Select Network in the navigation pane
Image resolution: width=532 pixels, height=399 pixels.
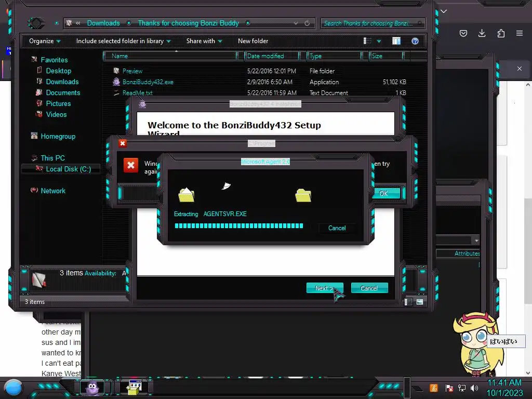click(53, 191)
